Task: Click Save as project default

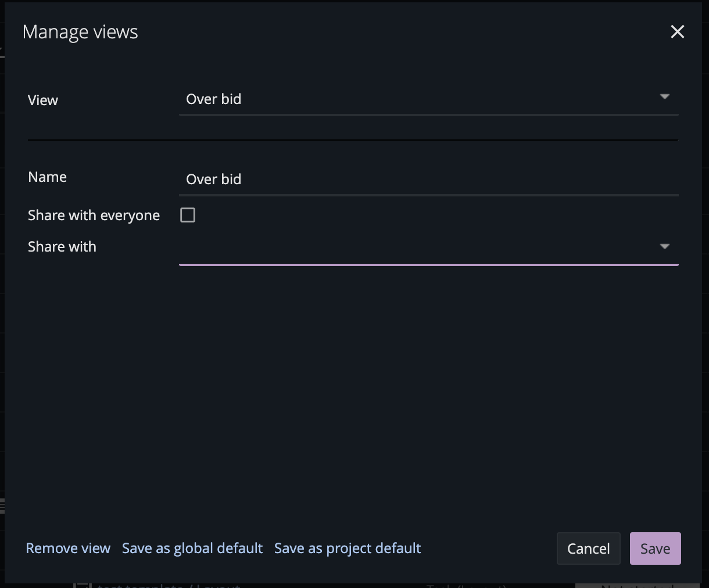Action: 347,548
